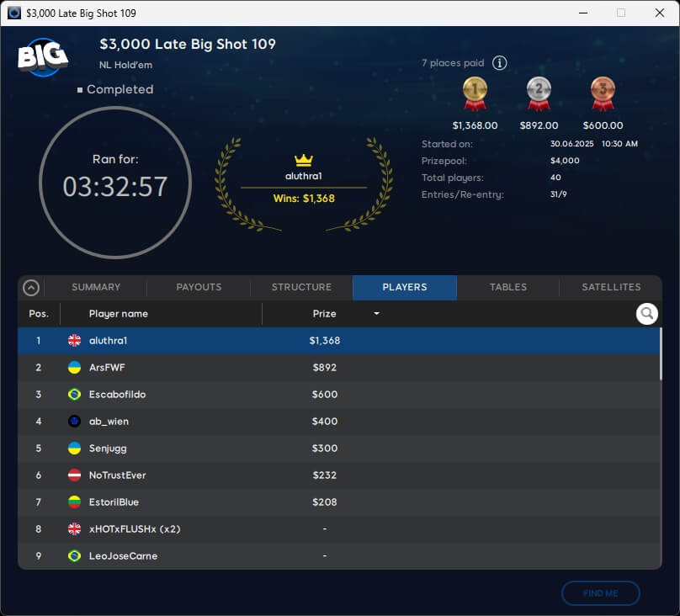Switch to the Summary tab

coord(96,287)
